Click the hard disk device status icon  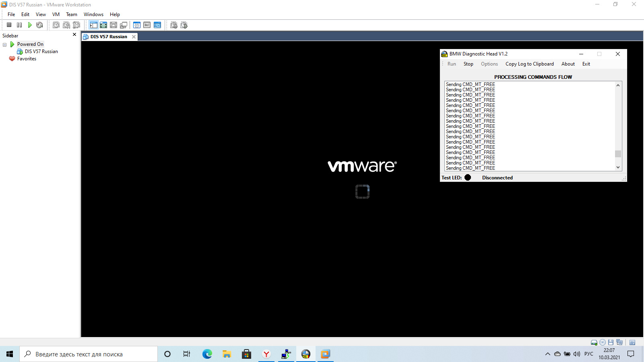(x=594, y=343)
